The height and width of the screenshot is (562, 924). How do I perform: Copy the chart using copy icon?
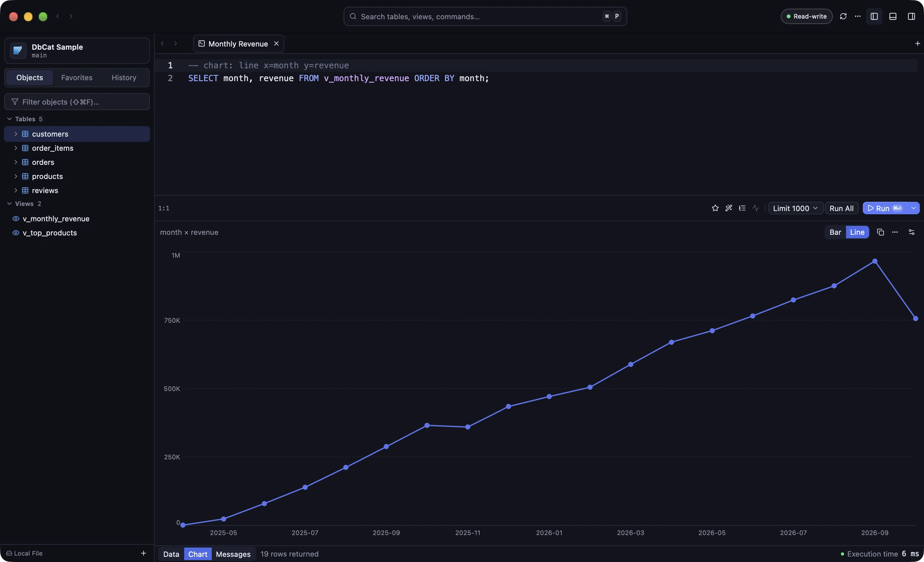[880, 232]
